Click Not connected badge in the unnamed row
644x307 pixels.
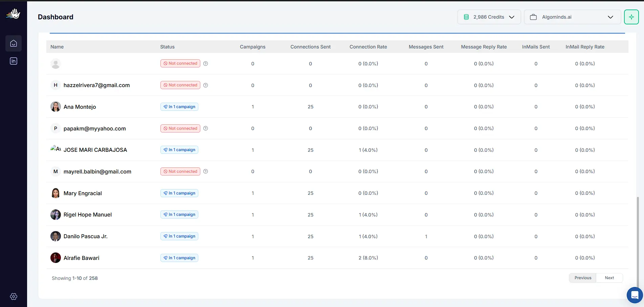(180, 63)
